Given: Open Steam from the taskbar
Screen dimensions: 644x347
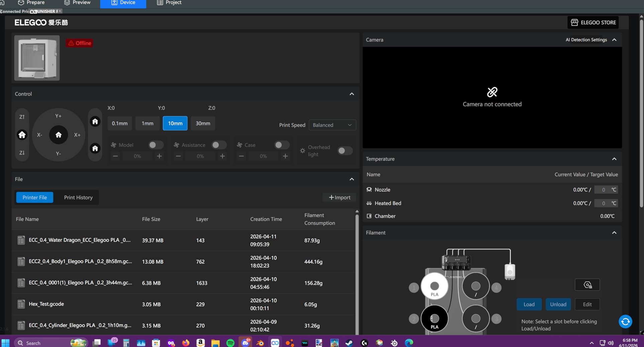Looking at the screenshot, I should click(349, 343).
